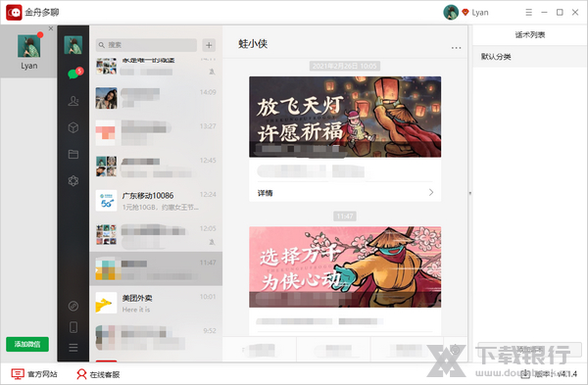The image size is (588, 385).
Task: Open the contacts icon in sidebar
Action: (x=73, y=101)
